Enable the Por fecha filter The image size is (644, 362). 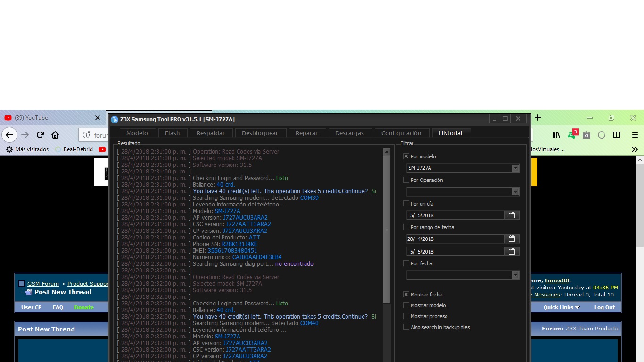(406, 263)
